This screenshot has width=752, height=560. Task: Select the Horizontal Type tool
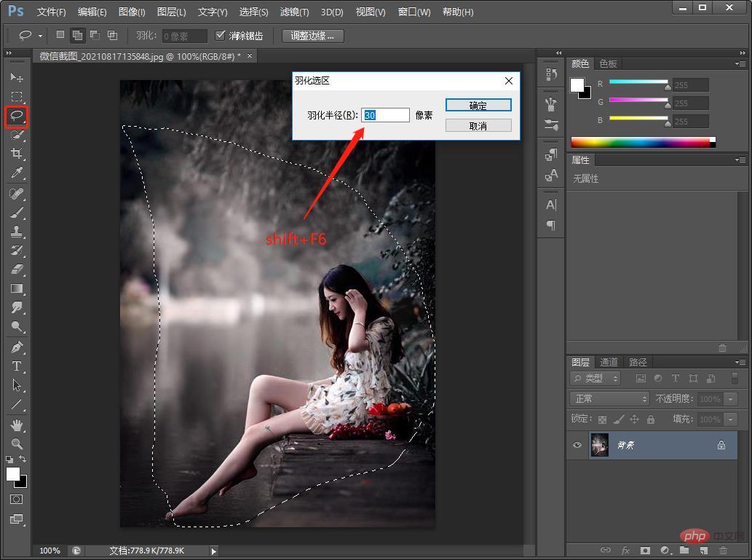coord(17,366)
